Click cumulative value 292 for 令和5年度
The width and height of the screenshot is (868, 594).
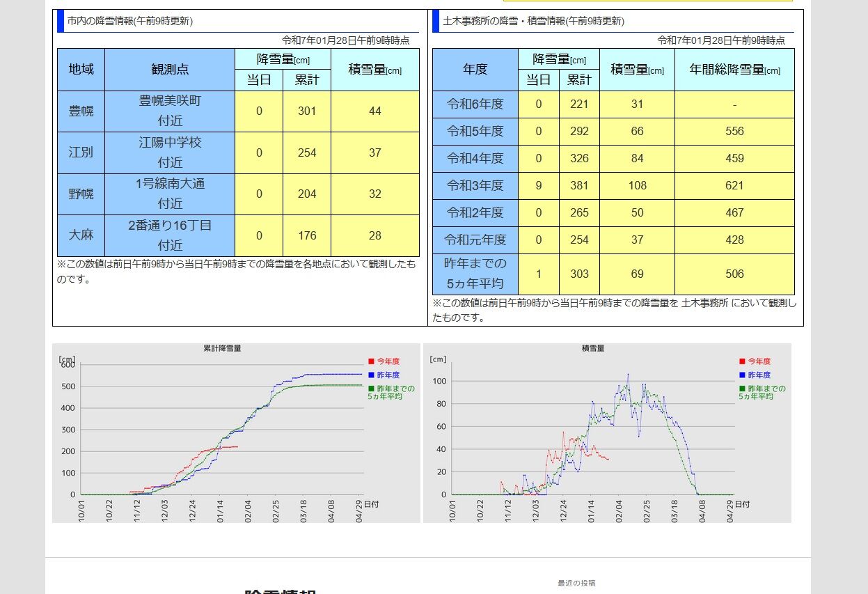[x=579, y=132]
